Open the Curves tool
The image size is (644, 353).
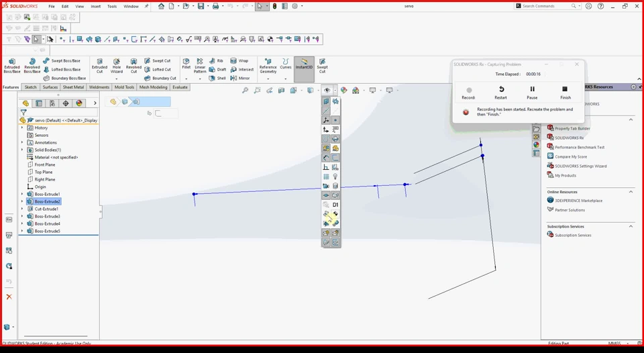click(x=286, y=64)
